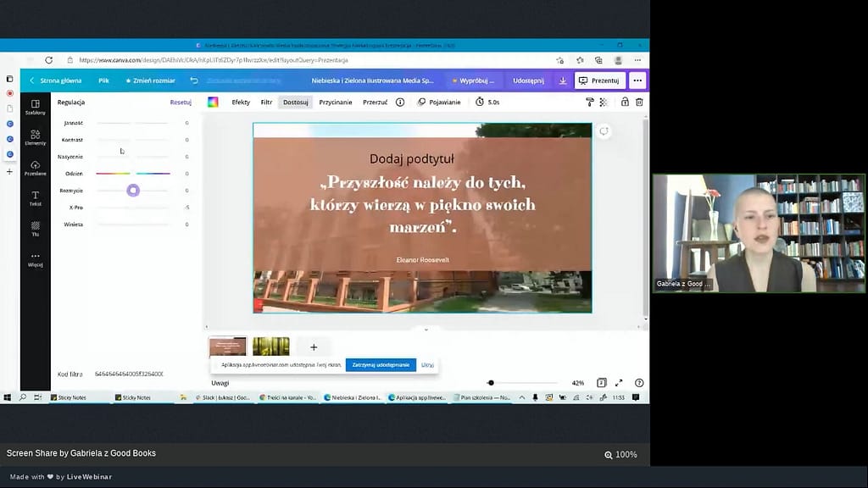Open the Szablony templates panel
This screenshot has width=868, height=488.
(35, 107)
